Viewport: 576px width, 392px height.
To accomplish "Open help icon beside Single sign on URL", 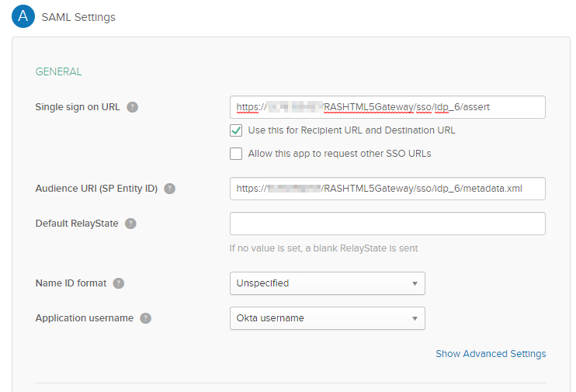I will [133, 107].
